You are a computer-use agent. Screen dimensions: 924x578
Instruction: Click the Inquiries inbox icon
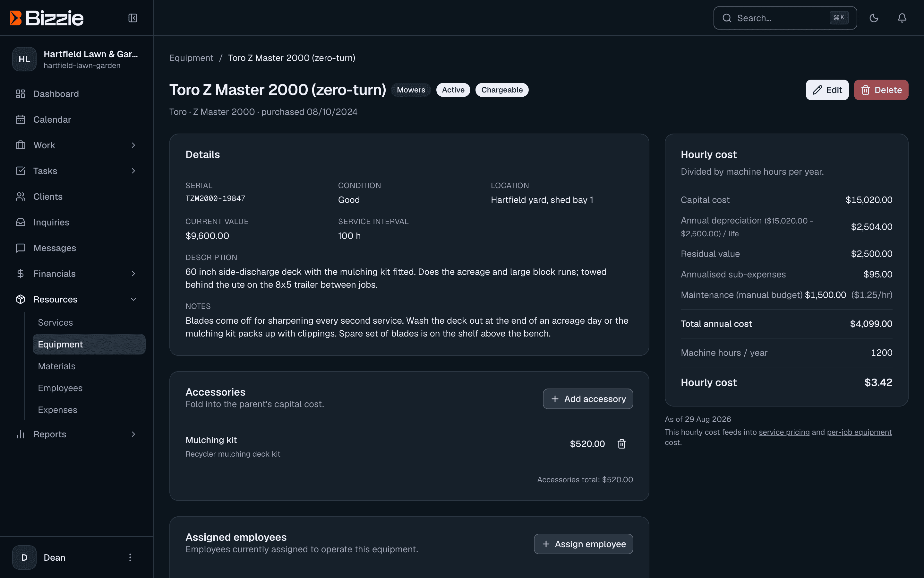[21, 222]
